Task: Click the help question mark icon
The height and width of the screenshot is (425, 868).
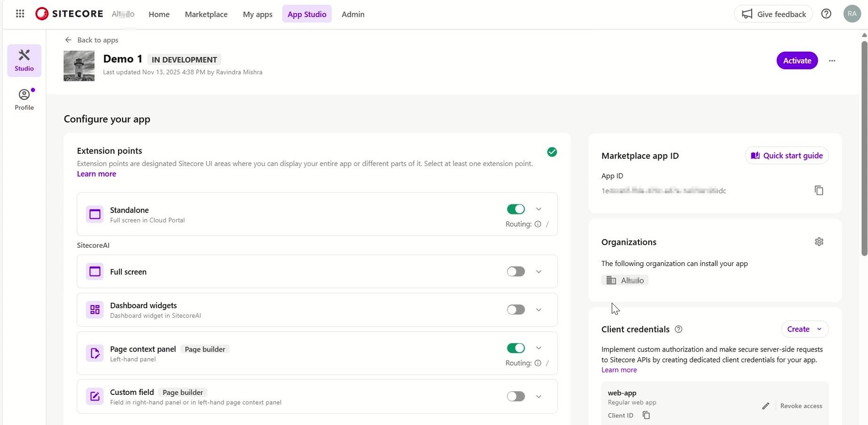Action: [x=826, y=14]
